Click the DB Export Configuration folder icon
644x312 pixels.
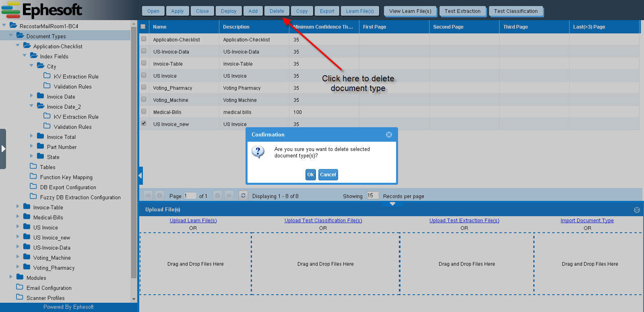coord(33,187)
